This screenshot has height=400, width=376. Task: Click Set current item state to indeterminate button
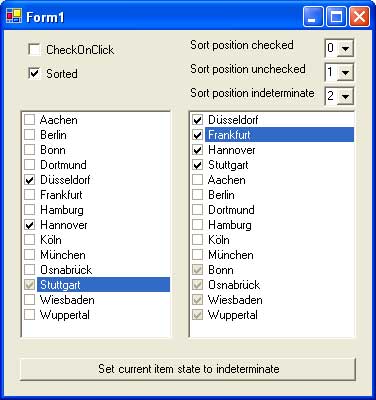point(188,369)
